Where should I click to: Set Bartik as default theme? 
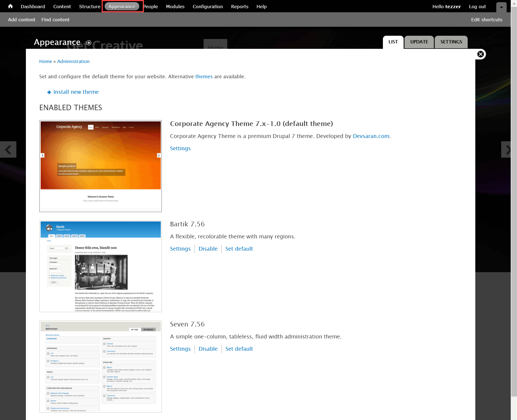239,249
